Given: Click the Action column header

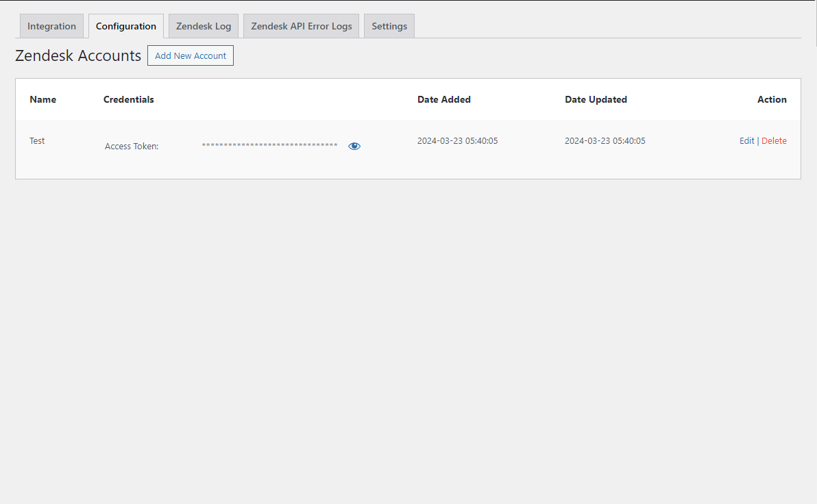Looking at the screenshot, I should [772, 99].
